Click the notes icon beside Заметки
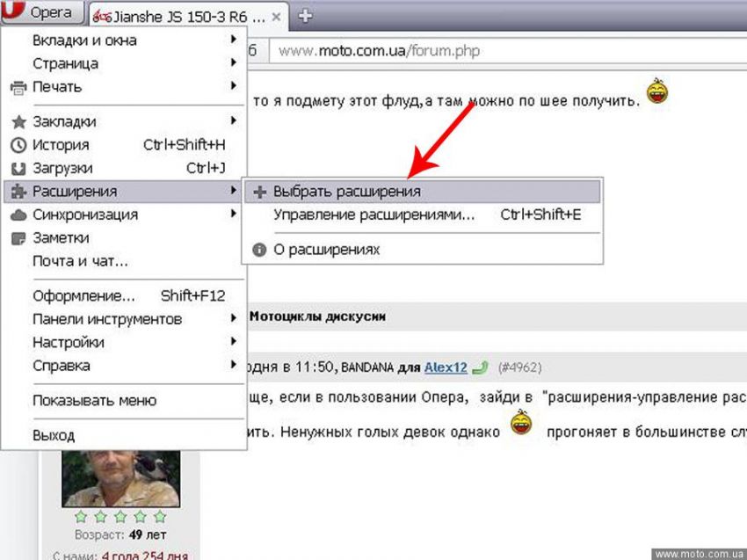Viewport: 747px width, 560px height. pyautogui.click(x=18, y=238)
